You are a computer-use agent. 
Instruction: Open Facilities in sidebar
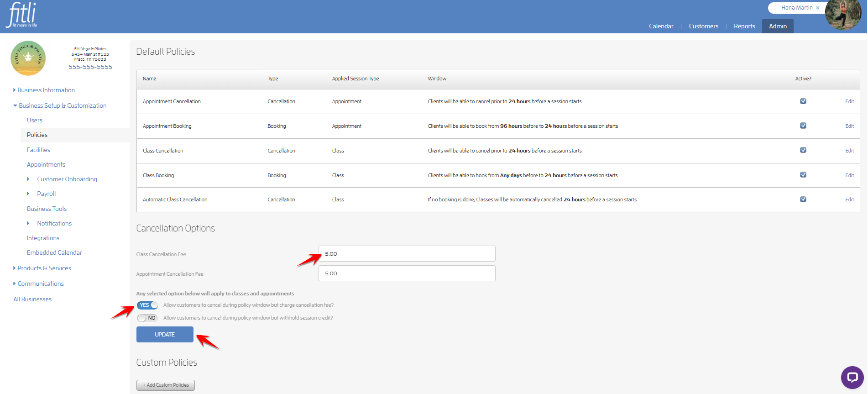coord(38,150)
